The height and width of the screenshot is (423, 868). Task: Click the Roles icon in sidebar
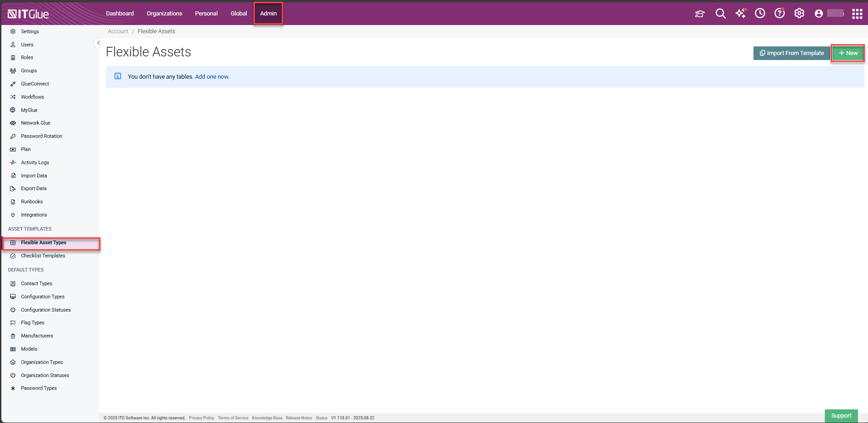[13, 57]
